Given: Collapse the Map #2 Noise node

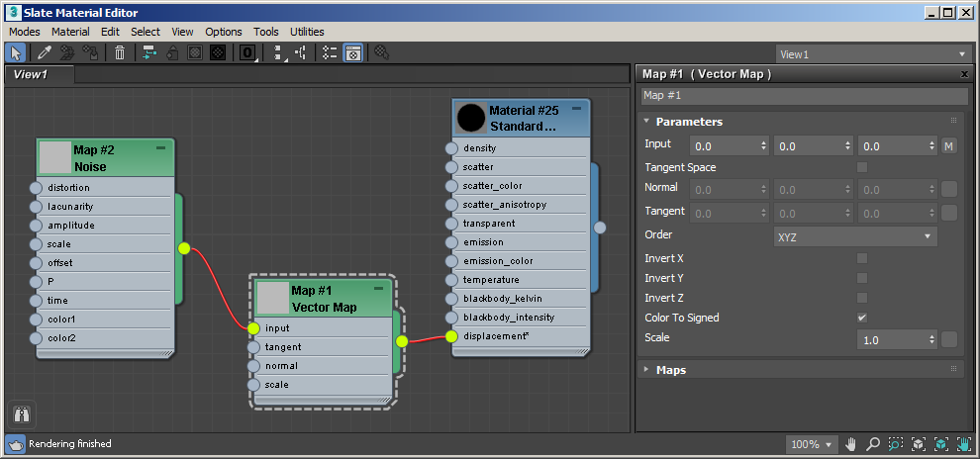Looking at the screenshot, I should point(160,148).
